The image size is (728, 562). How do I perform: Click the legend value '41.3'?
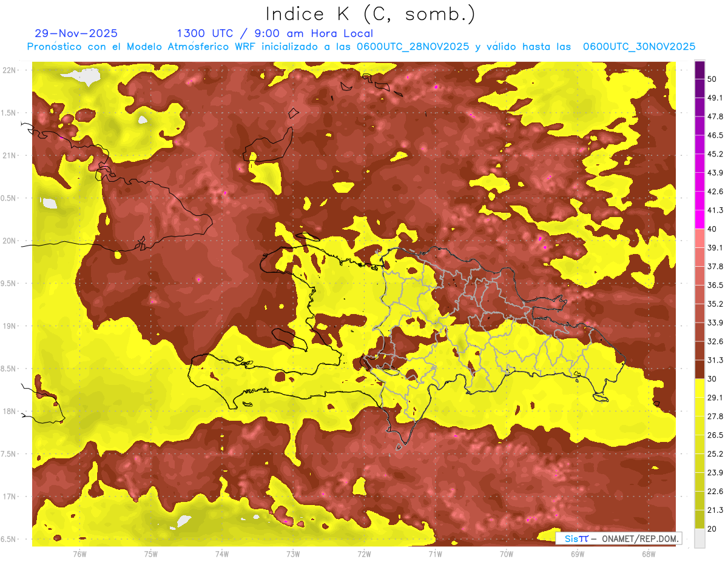click(715, 210)
